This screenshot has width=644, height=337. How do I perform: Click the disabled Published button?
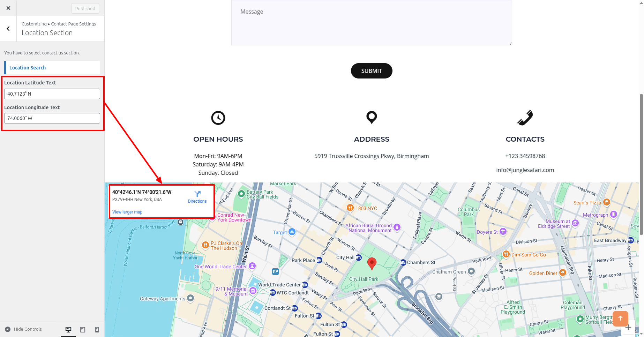(x=85, y=8)
